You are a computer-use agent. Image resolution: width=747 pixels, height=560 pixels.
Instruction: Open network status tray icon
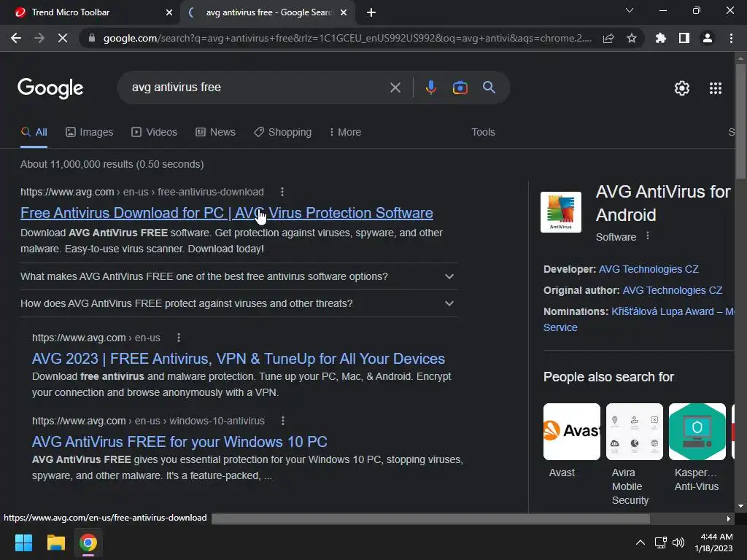click(660, 542)
